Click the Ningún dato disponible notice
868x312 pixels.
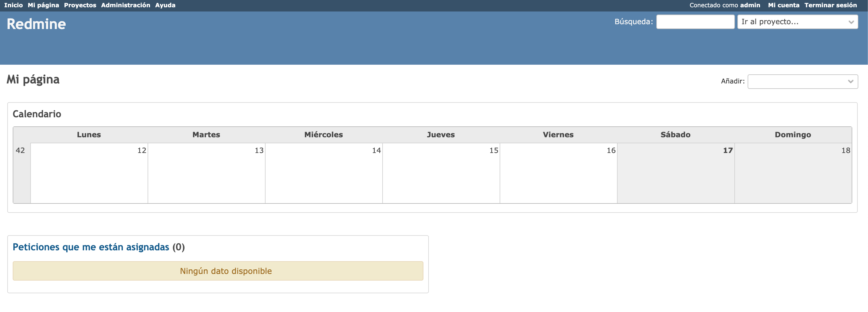(x=218, y=271)
